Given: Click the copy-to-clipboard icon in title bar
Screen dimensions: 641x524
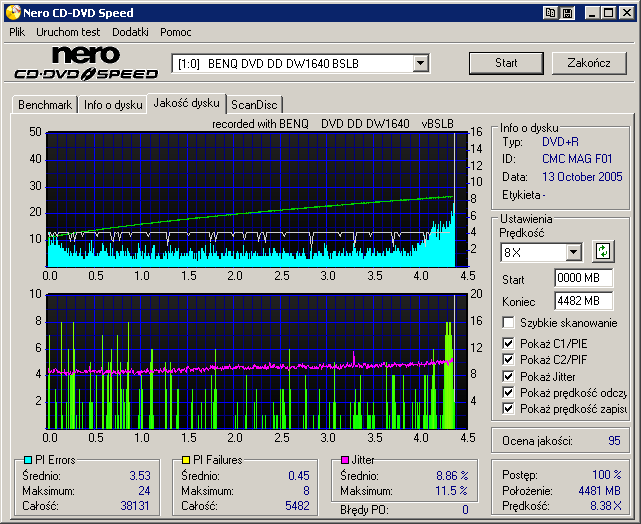Looking at the screenshot, I should pyautogui.click(x=550, y=13).
